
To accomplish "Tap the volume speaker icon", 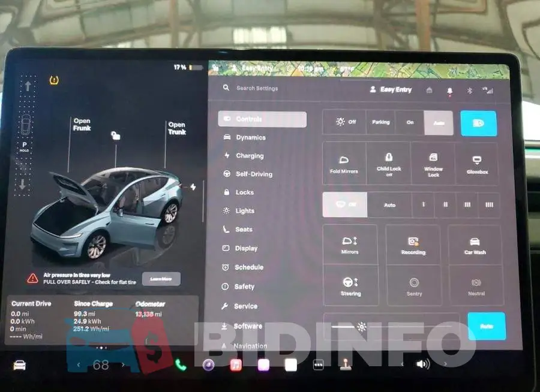I will pyautogui.click(x=423, y=364).
